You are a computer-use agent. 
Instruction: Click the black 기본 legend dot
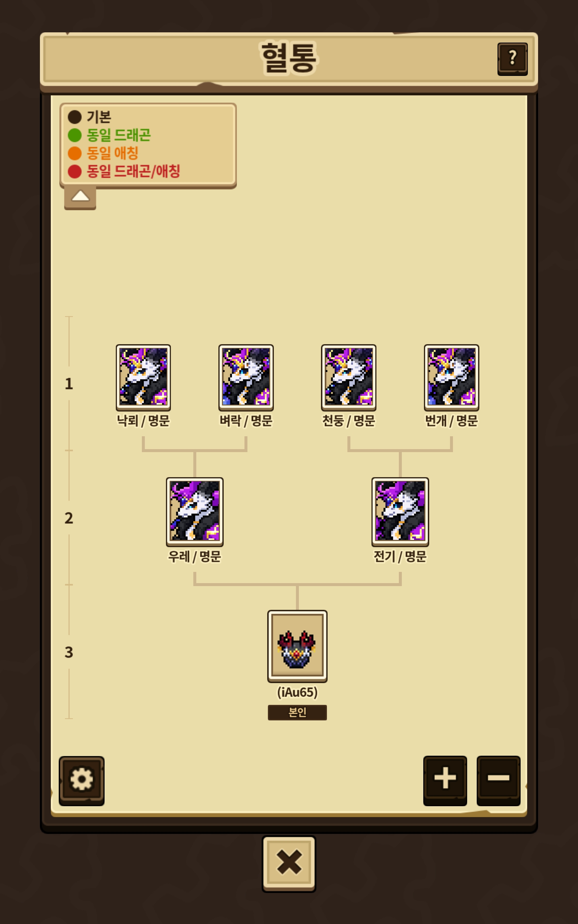pos(75,117)
